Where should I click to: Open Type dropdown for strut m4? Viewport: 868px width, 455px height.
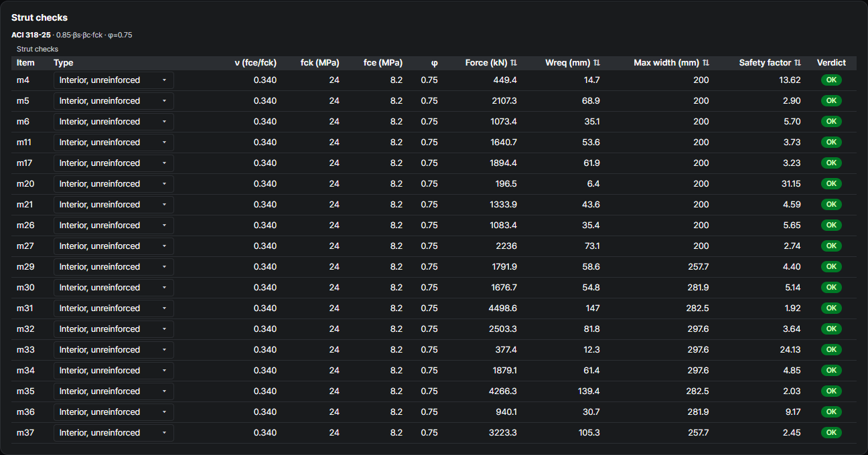[114, 80]
